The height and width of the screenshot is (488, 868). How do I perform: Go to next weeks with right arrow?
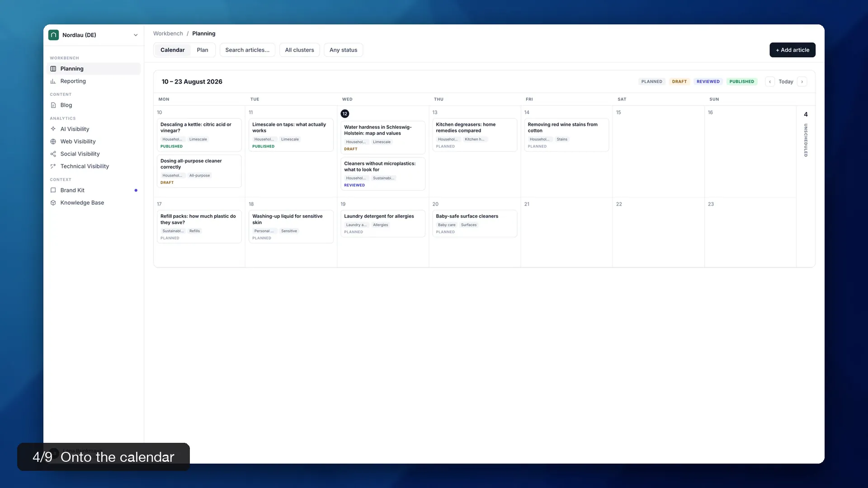(802, 82)
